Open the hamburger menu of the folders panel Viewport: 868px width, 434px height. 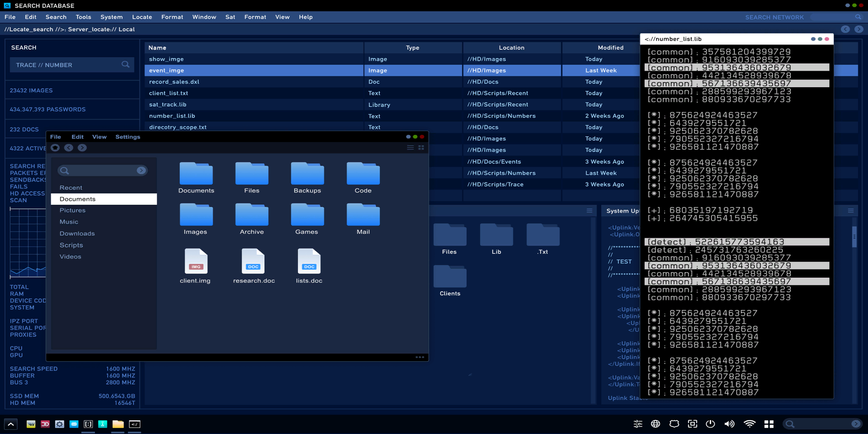589,211
